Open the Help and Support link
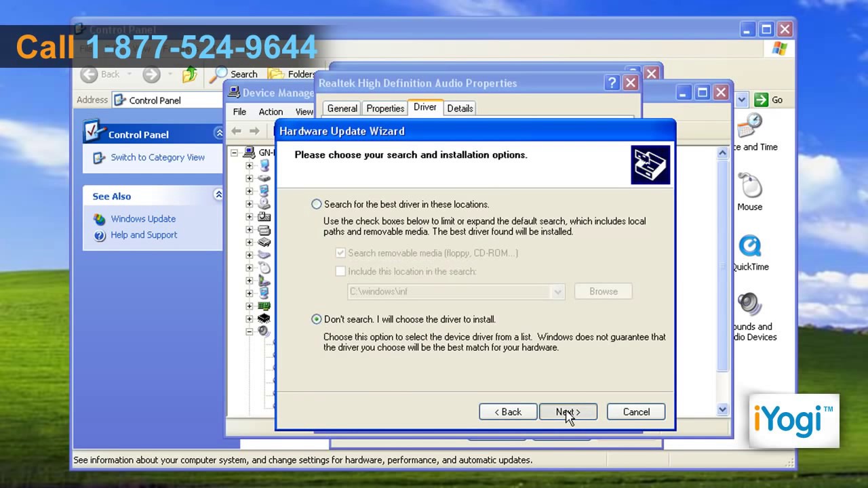 pyautogui.click(x=144, y=235)
